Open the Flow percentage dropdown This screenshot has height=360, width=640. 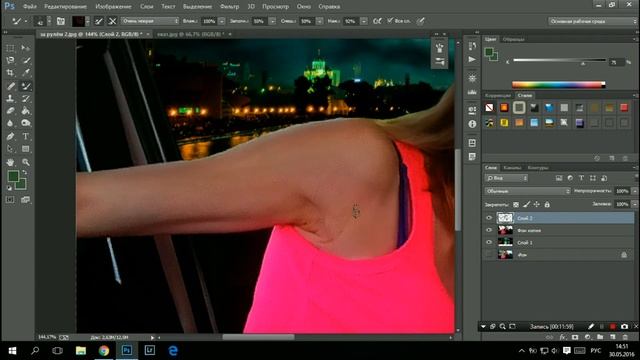pyautogui.click(x=364, y=21)
